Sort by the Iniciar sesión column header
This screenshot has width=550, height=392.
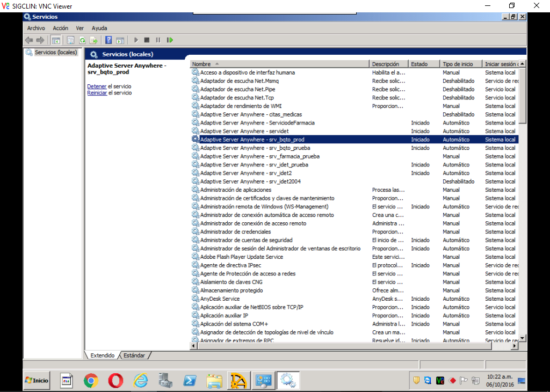click(501, 64)
